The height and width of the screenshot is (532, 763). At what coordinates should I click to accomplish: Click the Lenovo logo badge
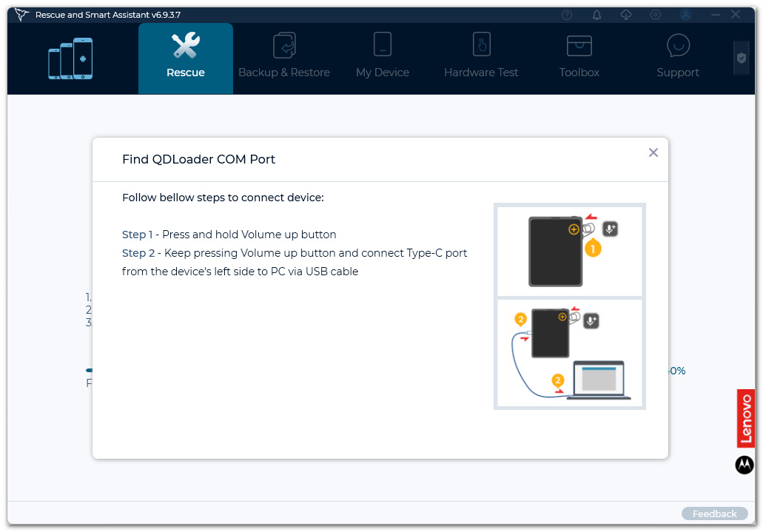(x=745, y=419)
